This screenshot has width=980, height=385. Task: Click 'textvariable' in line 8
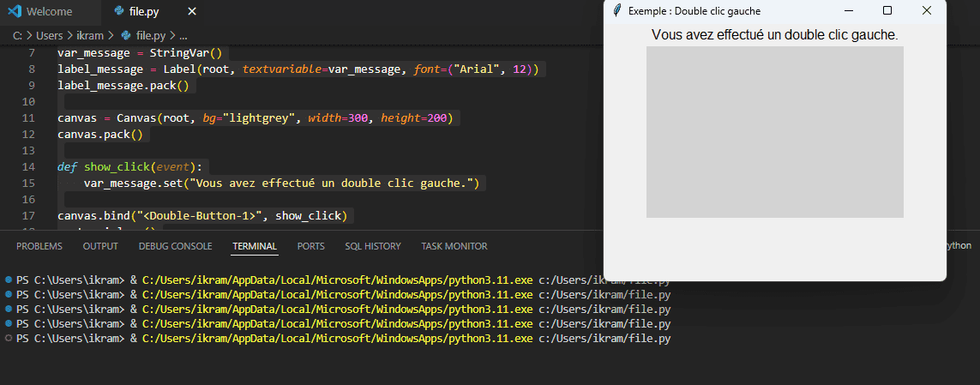(x=282, y=69)
